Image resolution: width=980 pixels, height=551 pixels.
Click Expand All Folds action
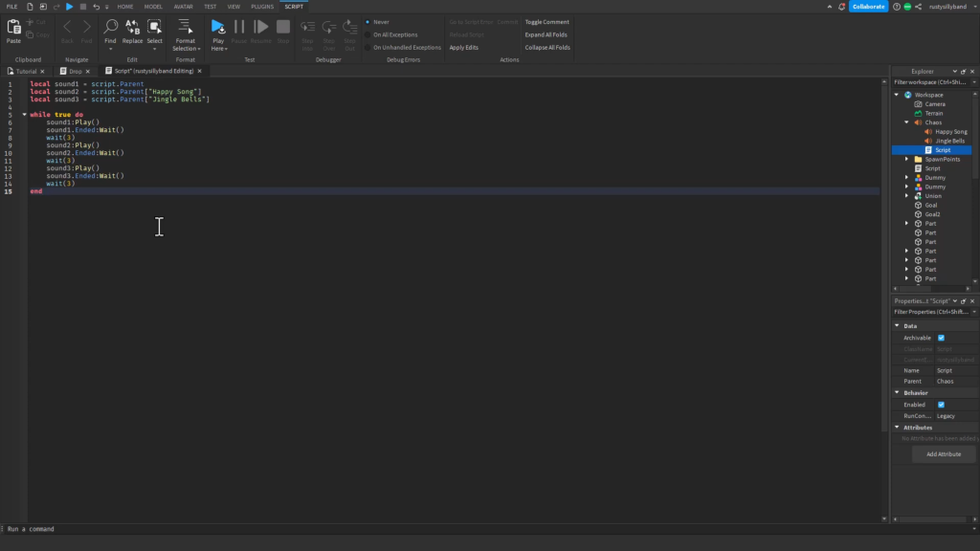pyautogui.click(x=546, y=34)
